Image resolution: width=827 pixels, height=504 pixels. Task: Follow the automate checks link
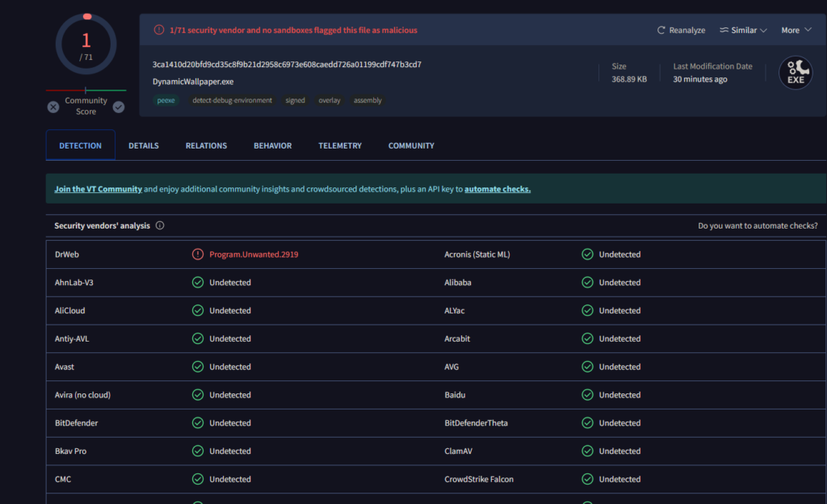point(497,189)
